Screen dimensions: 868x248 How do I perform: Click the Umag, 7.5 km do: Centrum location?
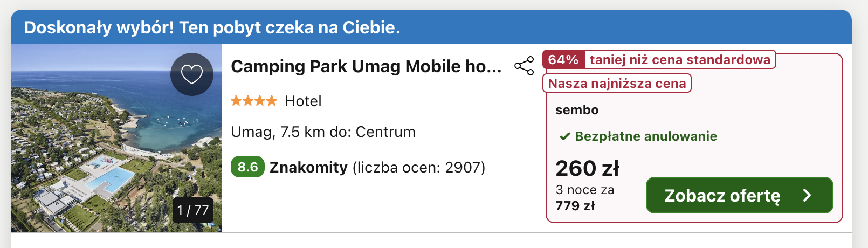click(x=323, y=132)
